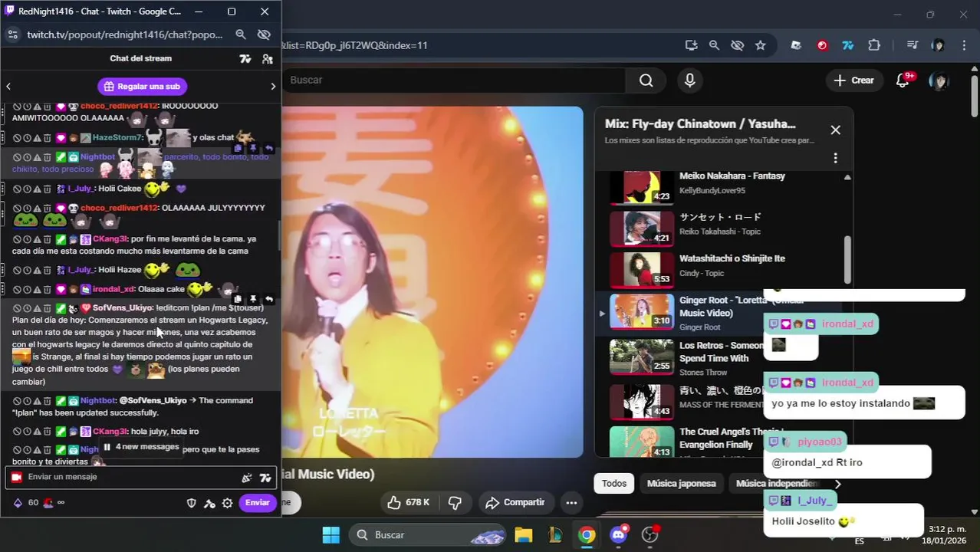Delete message from I_July_ Holii Cakee
Image resolution: width=980 pixels, height=552 pixels.
[47, 189]
